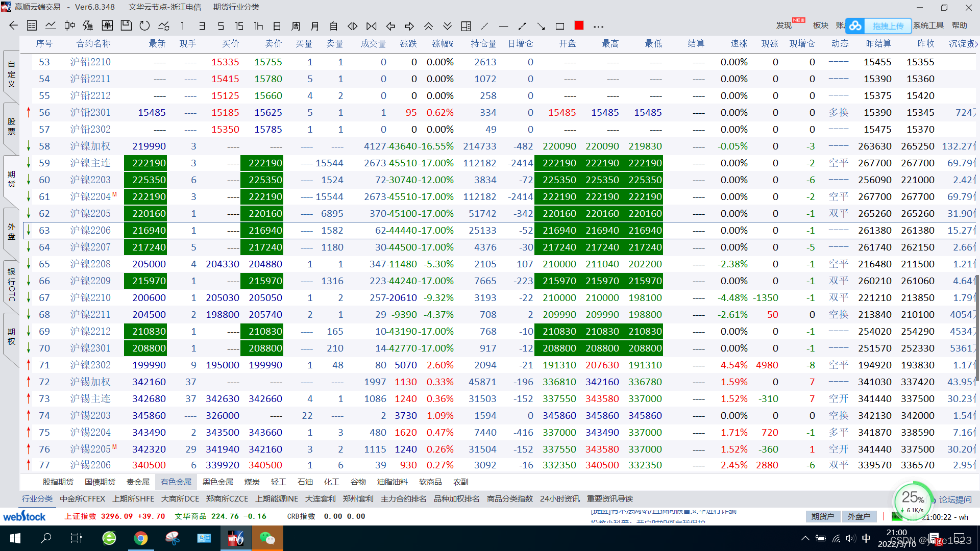980x551 pixels.
Task: Click the 期货户 account button
Action: point(823,516)
